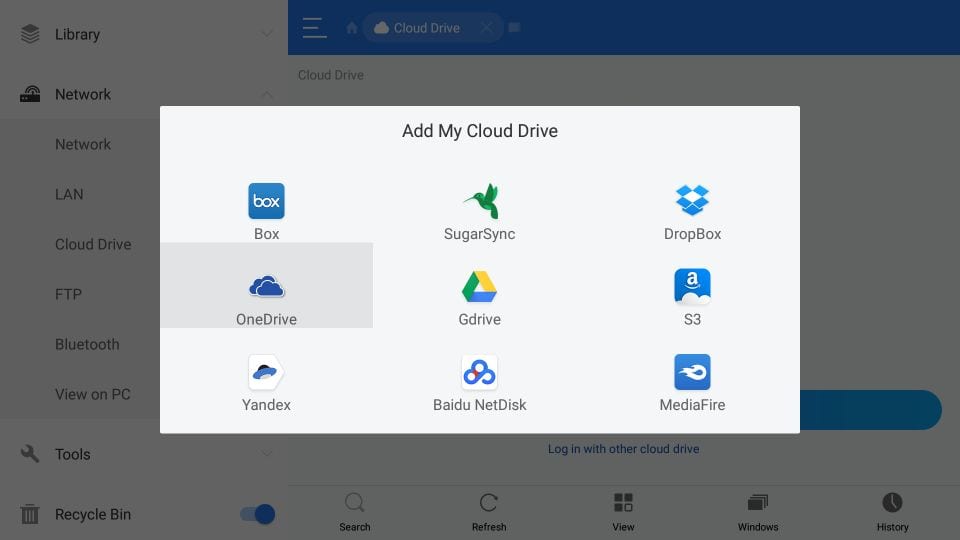
Task: Click the Baidu NetDisk label
Action: (x=479, y=405)
